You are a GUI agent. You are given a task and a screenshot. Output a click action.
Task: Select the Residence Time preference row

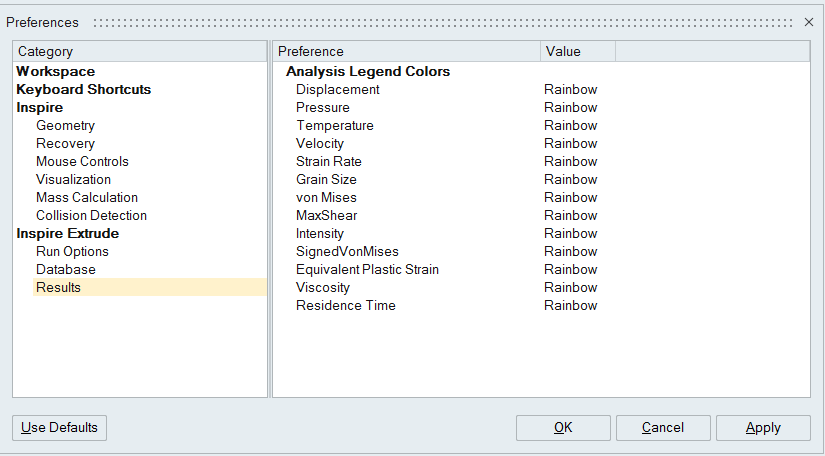tap(345, 306)
